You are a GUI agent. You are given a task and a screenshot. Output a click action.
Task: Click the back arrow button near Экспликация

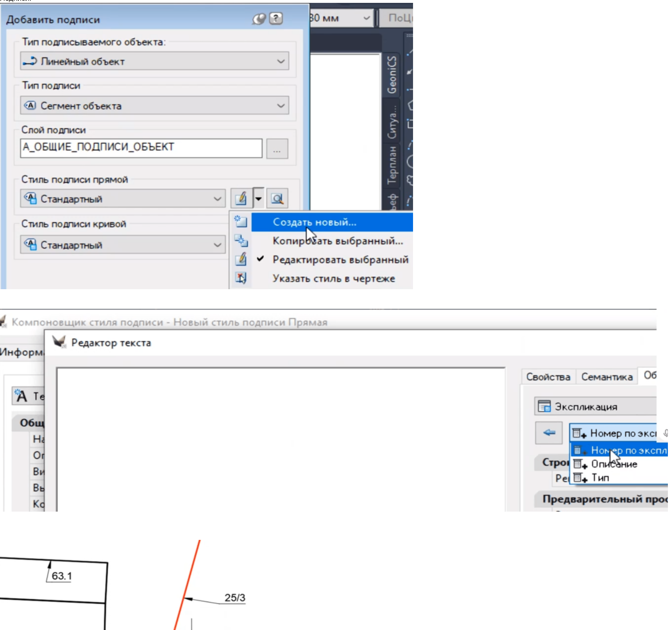pyautogui.click(x=549, y=433)
